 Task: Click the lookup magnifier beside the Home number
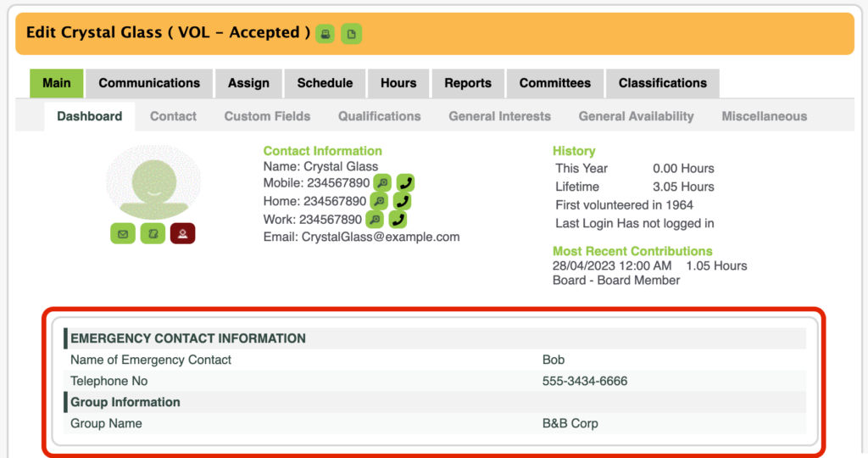pyautogui.click(x=378, y=201)
